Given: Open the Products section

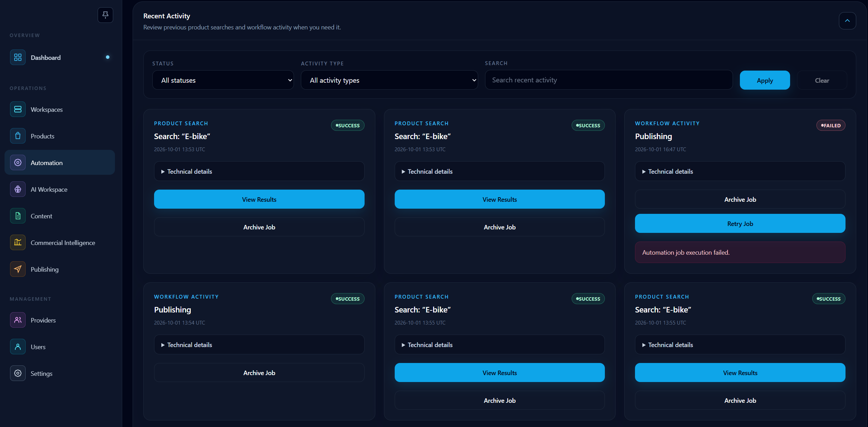Looking at the screenshot, I should pyautogui.click(x=60, y=136).
